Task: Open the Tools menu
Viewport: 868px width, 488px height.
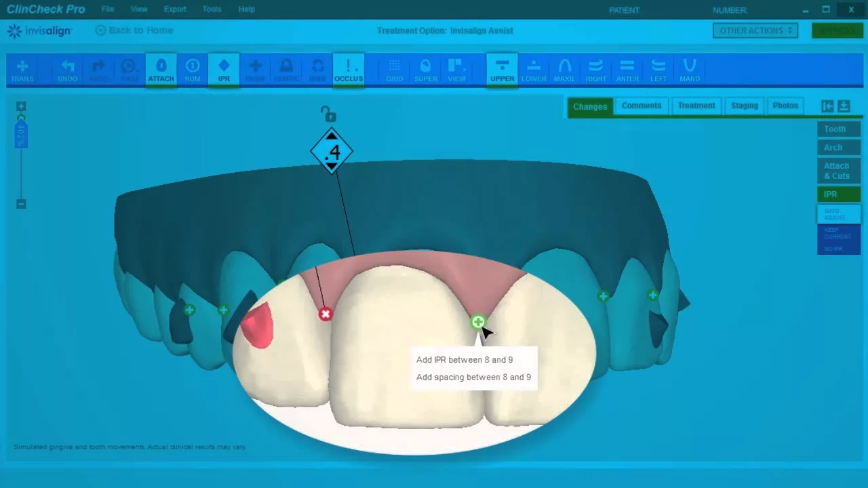Action: point(212,9)
